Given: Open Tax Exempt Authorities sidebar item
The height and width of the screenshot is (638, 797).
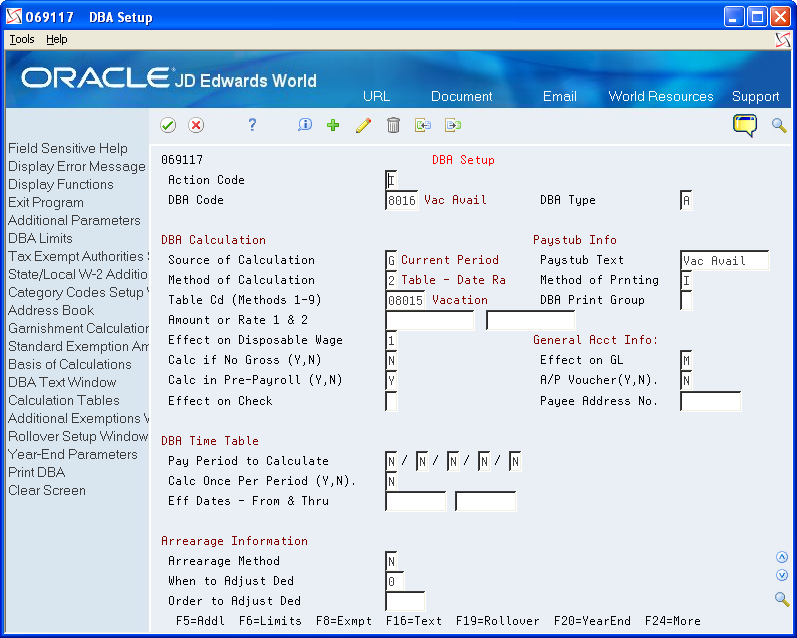Looking at the screenshot, I should point(78,256).
